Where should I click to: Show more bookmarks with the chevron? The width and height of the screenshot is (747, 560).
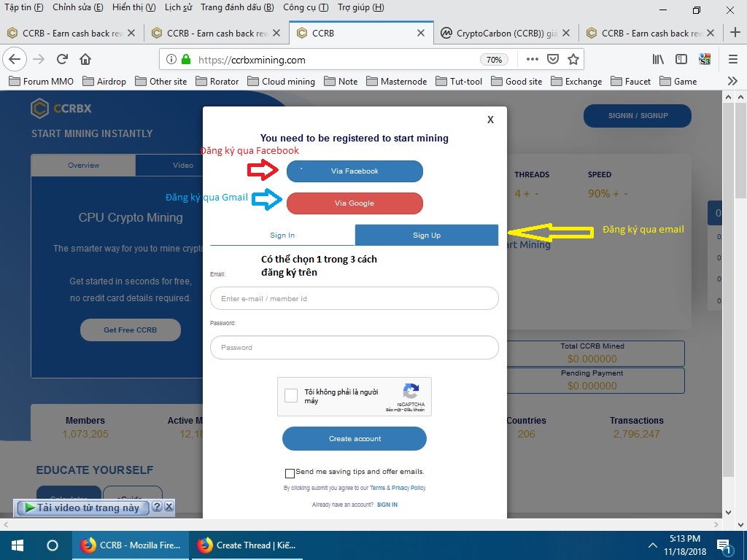[x=732, y=81]
